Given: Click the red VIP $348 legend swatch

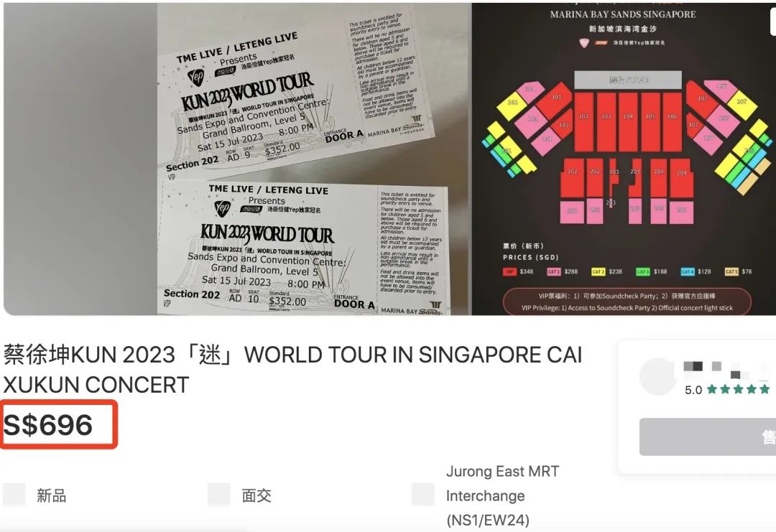Looking at the screenshot, I should (509, 271).
